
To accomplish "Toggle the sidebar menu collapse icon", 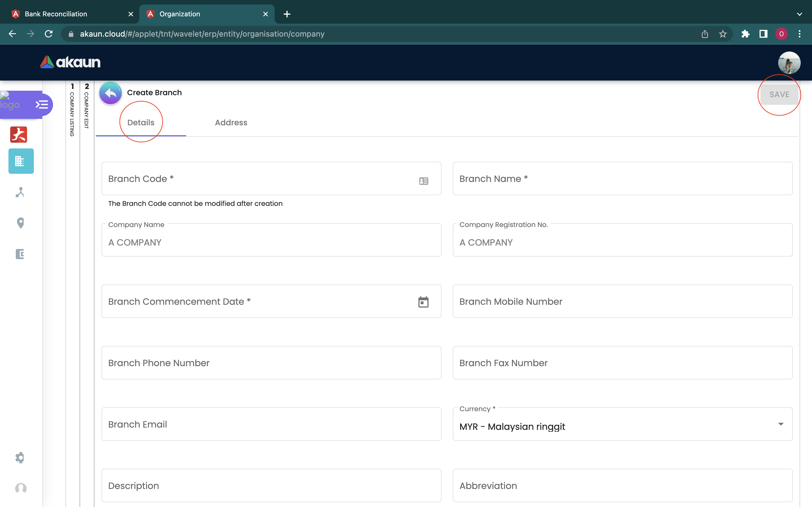I will point(42,104).
